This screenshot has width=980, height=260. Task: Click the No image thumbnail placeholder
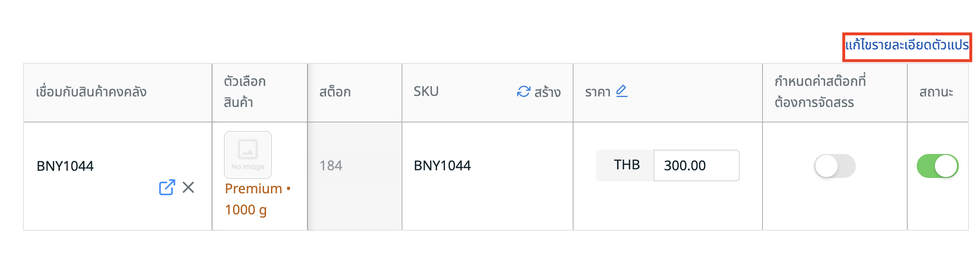pyautogui.click(x=248, y=154)
